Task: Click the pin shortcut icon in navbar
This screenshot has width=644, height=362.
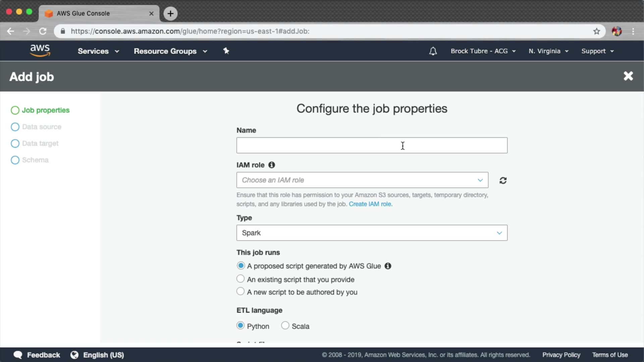Action: pyautogui.click(x=226, y=51)
